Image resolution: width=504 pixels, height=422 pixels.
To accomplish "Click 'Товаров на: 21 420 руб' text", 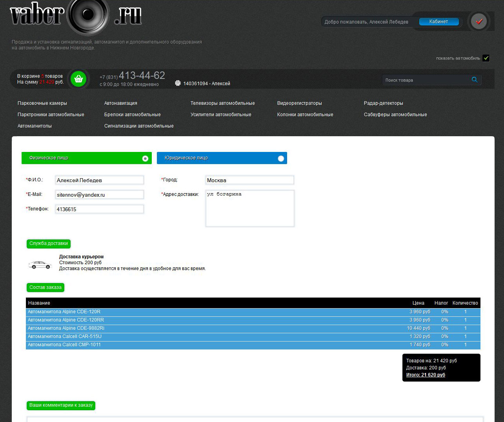I will tap(431, 361).
